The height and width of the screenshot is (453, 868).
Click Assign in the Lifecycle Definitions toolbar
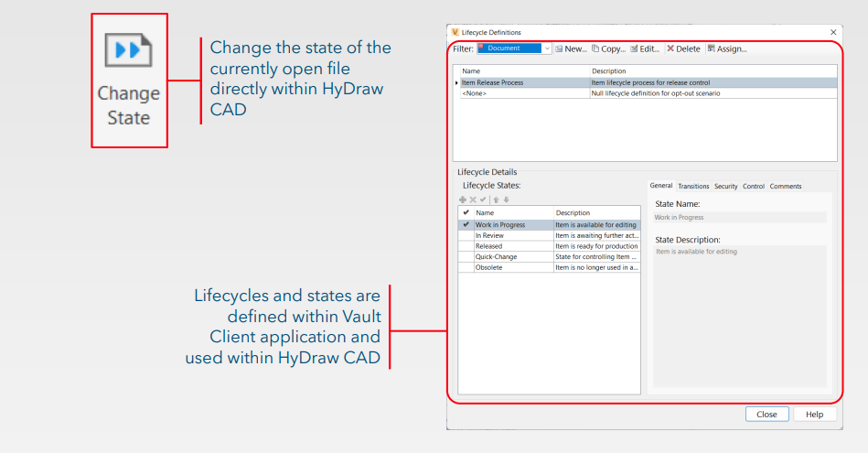pyautogui.click(x=727, y=49)
